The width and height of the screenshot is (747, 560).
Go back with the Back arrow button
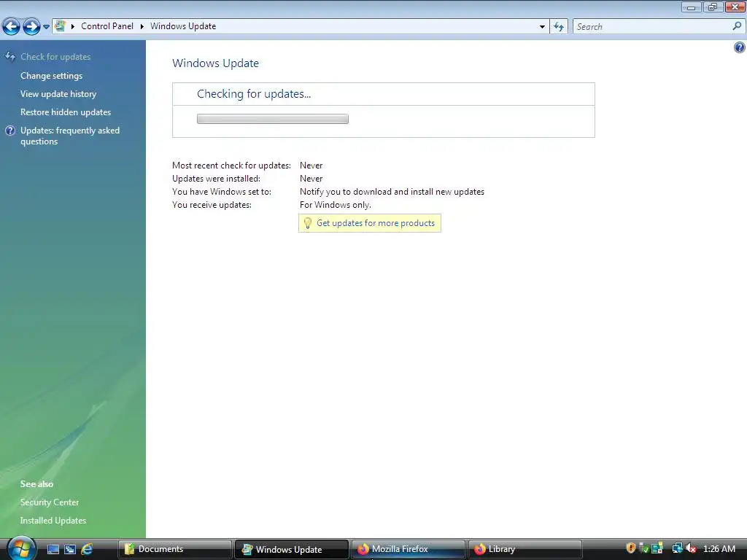(11, 27)
